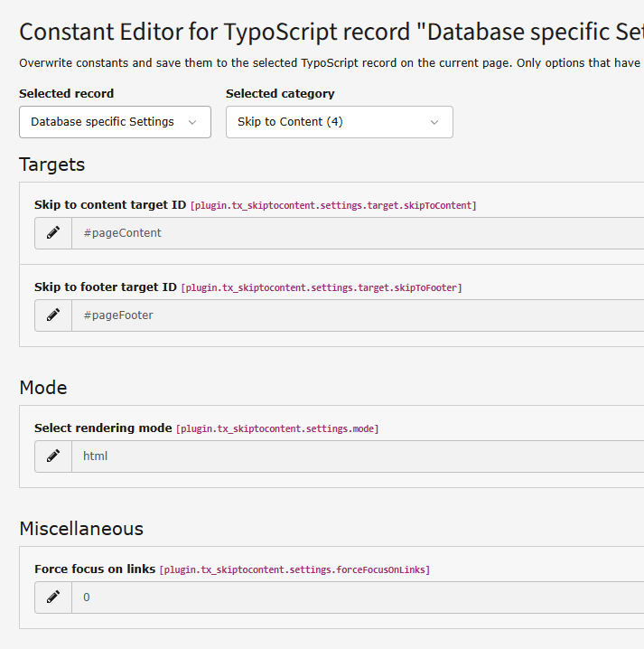Click the pencil next to Force focus on links
Image resolution: width=644 pixels, height=649 pixels.
tap(53, 597)
